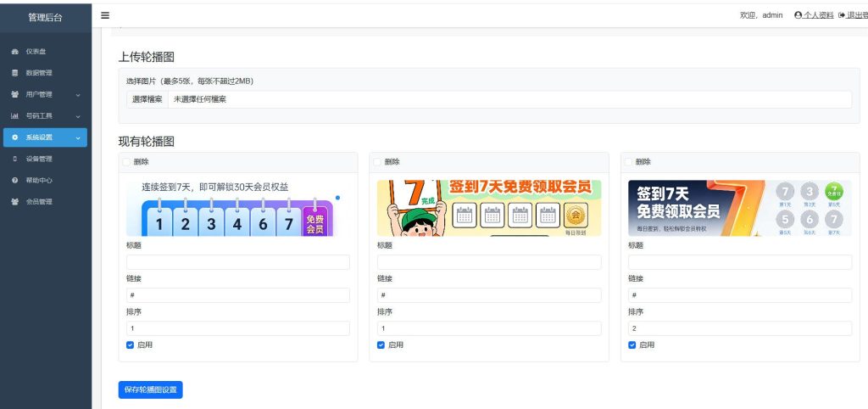
Task: Focus 链接 field of the first carousel card
Action: click(238, 295)
